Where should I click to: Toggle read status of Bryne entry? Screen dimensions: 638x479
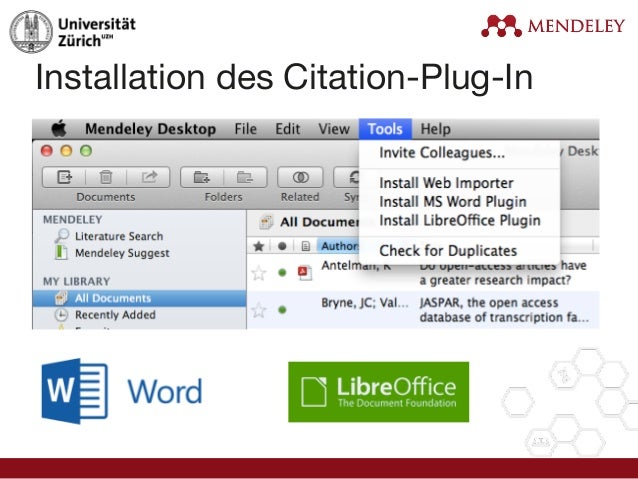point(282,310)
